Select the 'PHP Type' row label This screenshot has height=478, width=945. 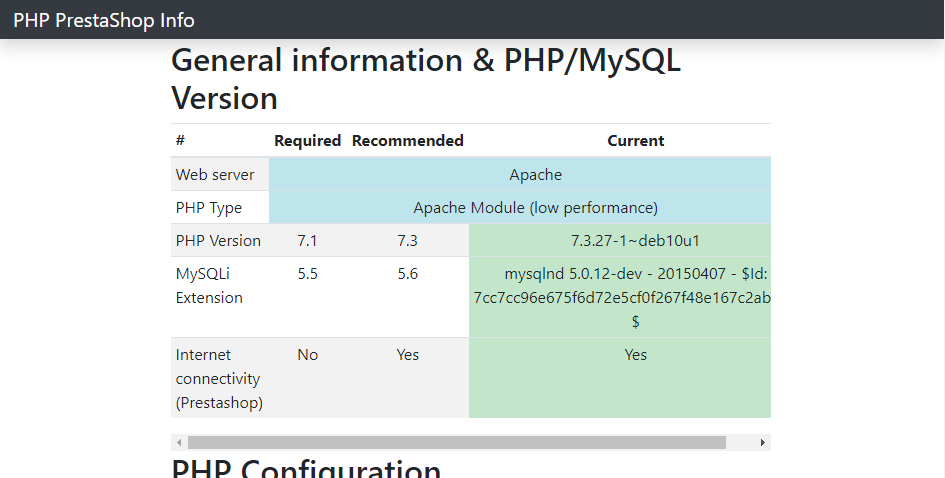[x=209, y=208]
